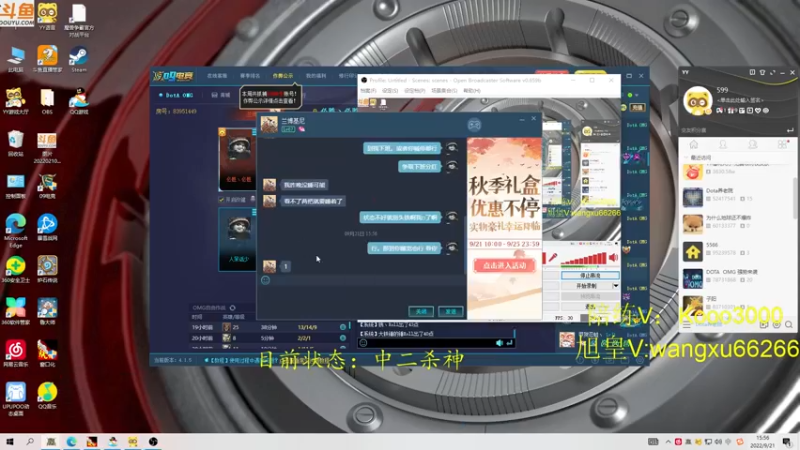This screenshot has height=450, width=800.
Task: Open the green status dropdown in the lobby
Action: [633, 95]
